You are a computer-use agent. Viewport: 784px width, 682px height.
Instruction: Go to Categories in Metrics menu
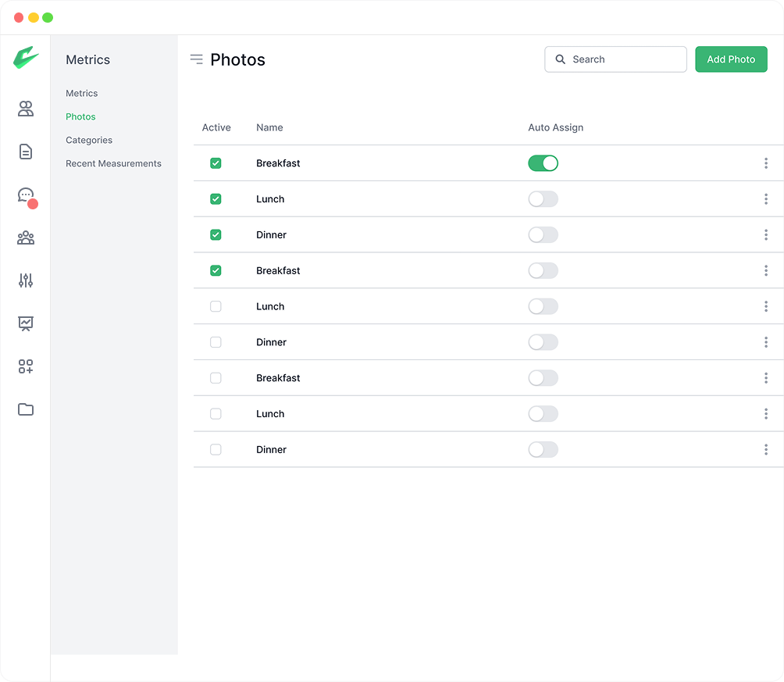(89, 141)
